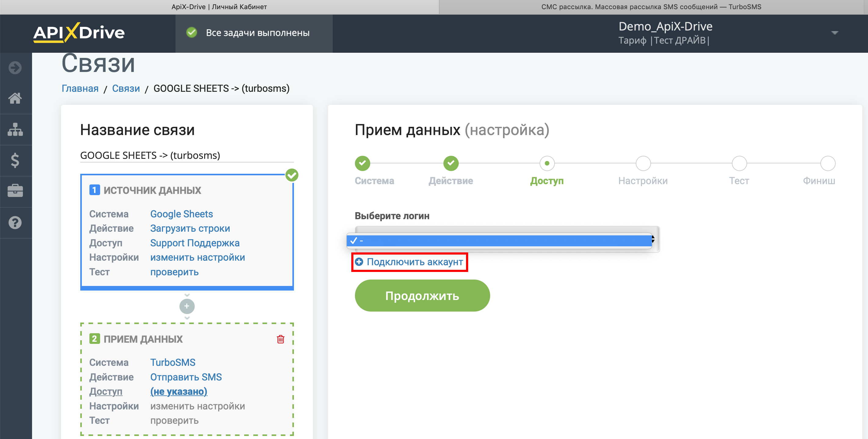
Task: Expand the sidebar with the arrow icon
Action: pos(15,68)
